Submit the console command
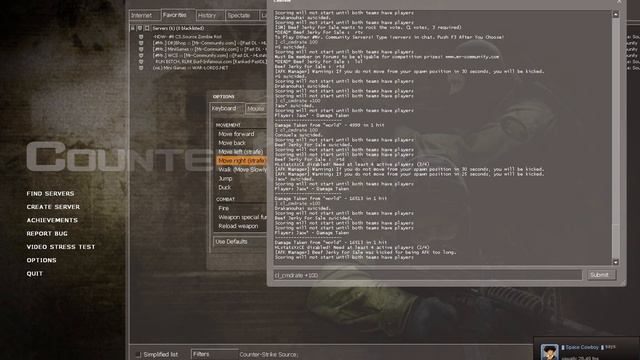Viewport: 640px width, 360px height. point(600,275)
